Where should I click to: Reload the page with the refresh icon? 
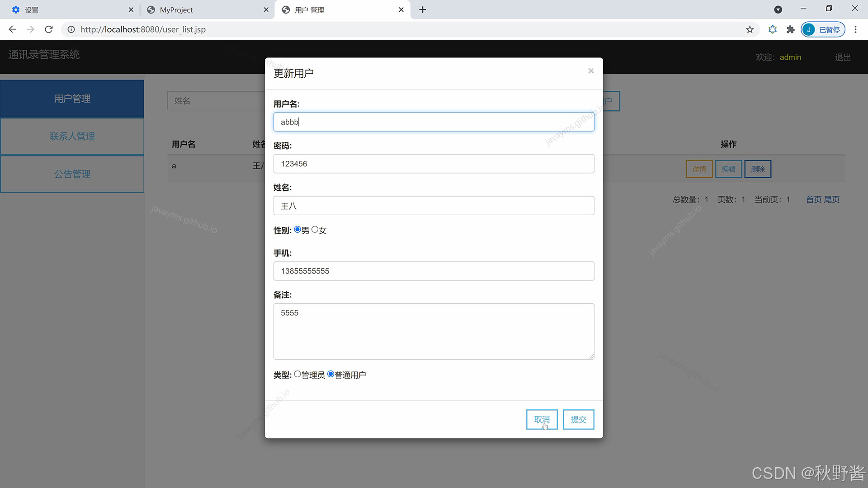pos(49,29)
